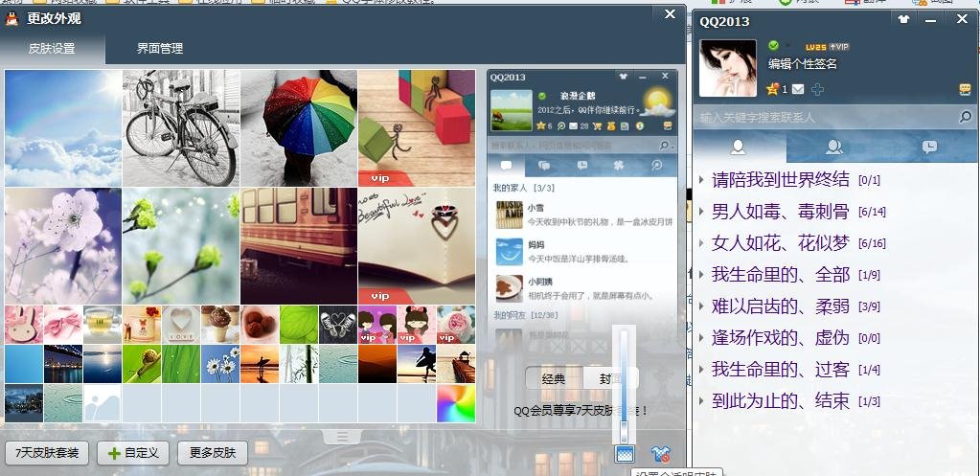
Task: Click the transparency setting icon below the slider
Action: pyautogui.click(x=625, y=454)
